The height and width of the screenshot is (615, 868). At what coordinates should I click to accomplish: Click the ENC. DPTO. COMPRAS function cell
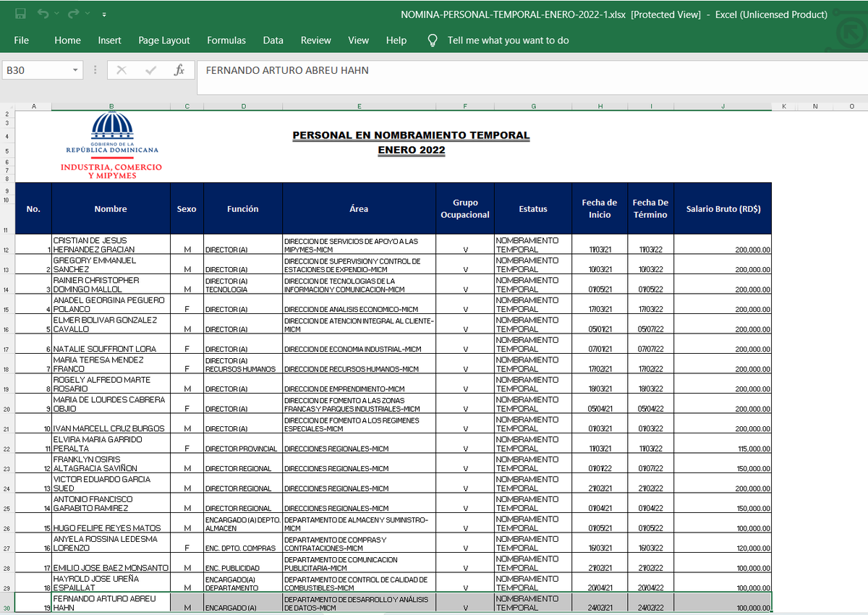(x=243, y=543)
